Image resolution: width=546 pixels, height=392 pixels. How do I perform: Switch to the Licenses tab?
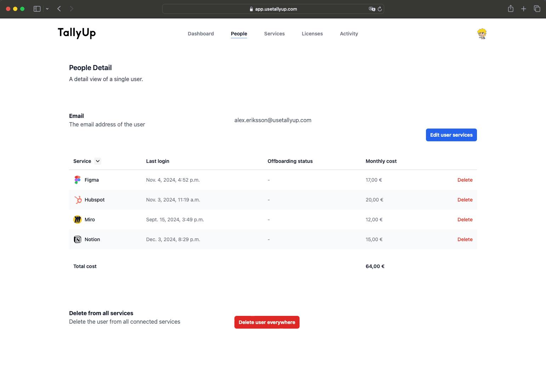312,34
